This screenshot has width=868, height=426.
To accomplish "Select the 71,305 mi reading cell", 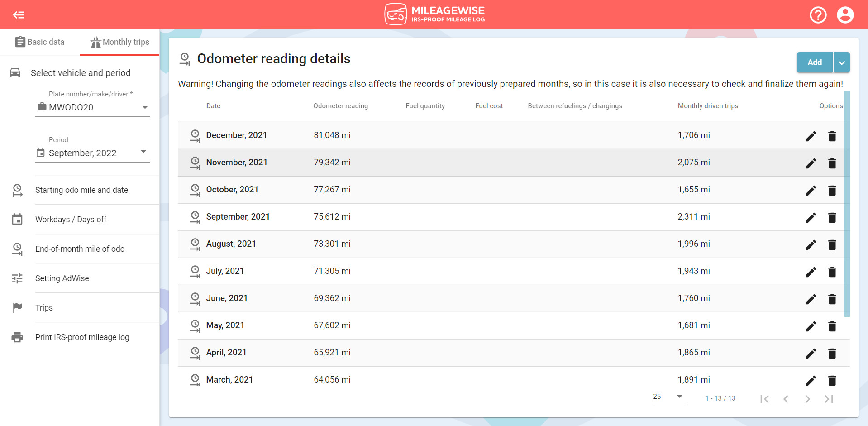I will tap(332, 271).
